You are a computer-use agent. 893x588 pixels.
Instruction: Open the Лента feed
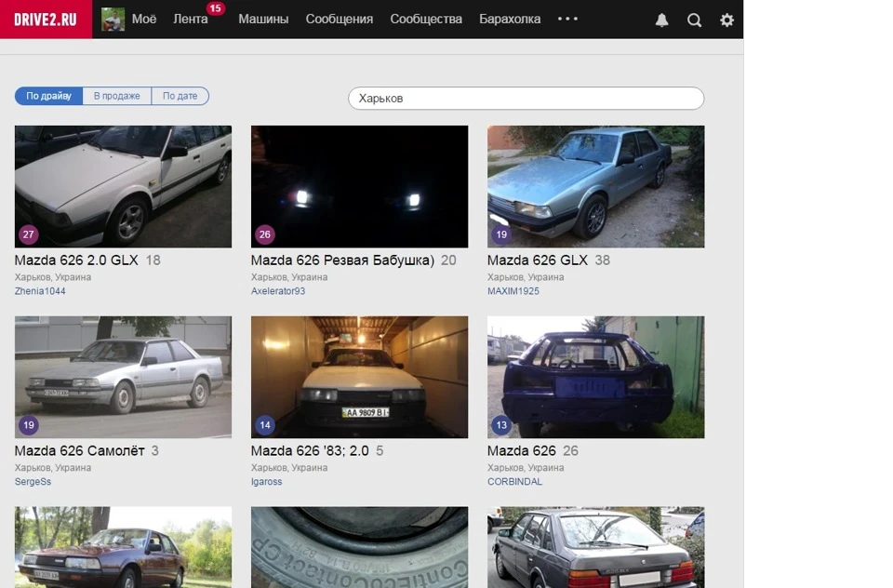point(190,20)
